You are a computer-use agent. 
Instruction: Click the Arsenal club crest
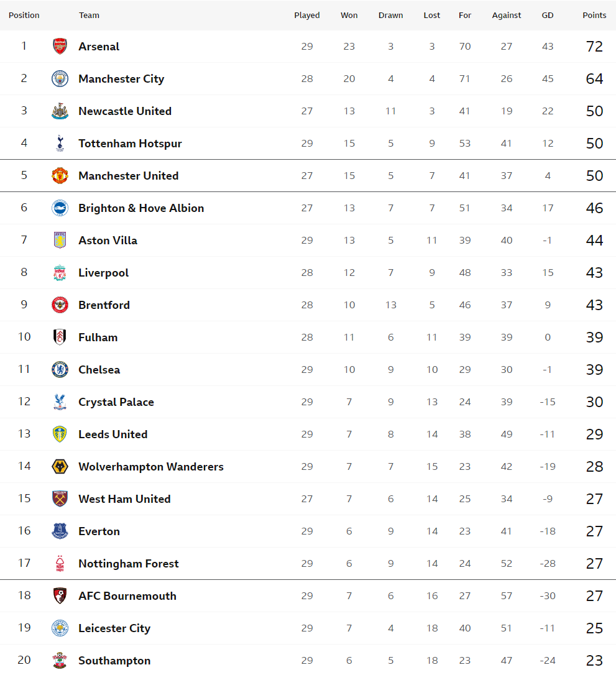tap(60, 46)
